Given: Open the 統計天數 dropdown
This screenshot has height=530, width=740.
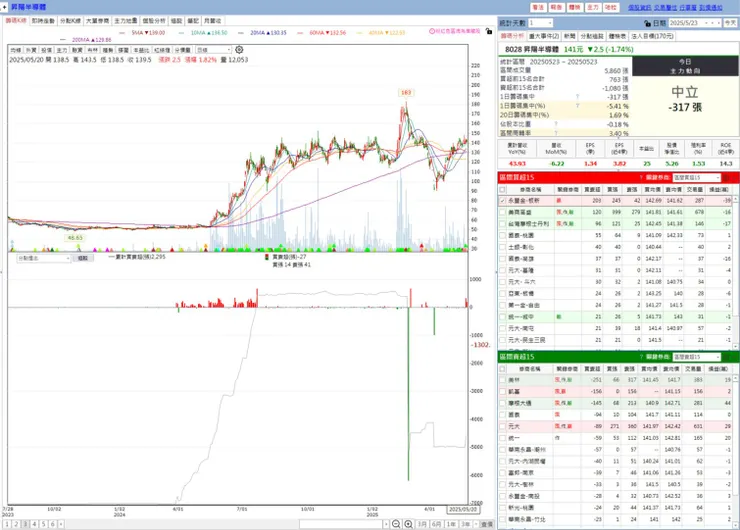Looking at the screenshot, I should tap(540, 23).
